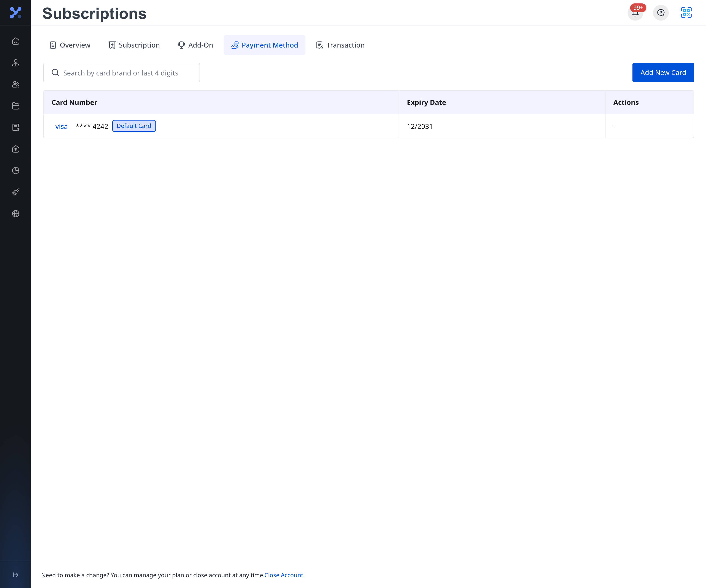The height and width of the screenshot is (588, 706).
Task: Open the folder sidebar icon
Action: click(x=15, y=106)
